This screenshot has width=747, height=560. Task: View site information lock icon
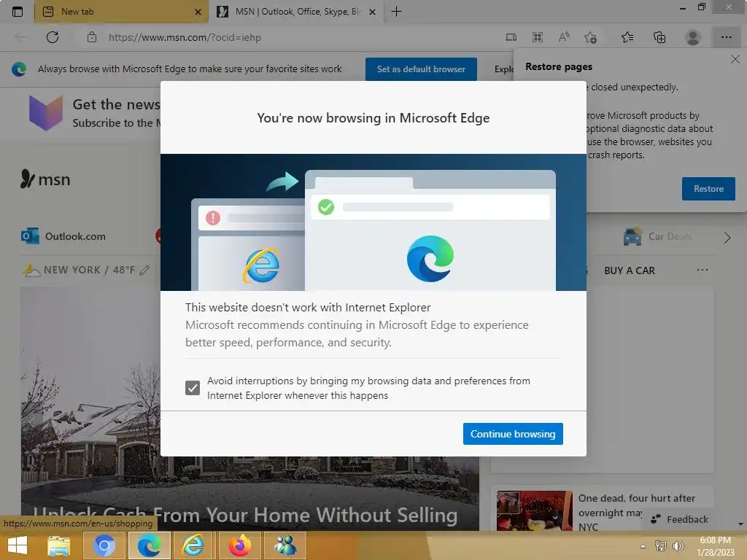click(92, 37)
